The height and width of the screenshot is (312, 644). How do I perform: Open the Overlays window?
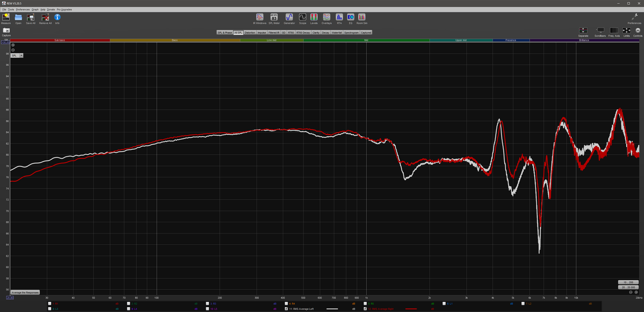coord(326,17)
